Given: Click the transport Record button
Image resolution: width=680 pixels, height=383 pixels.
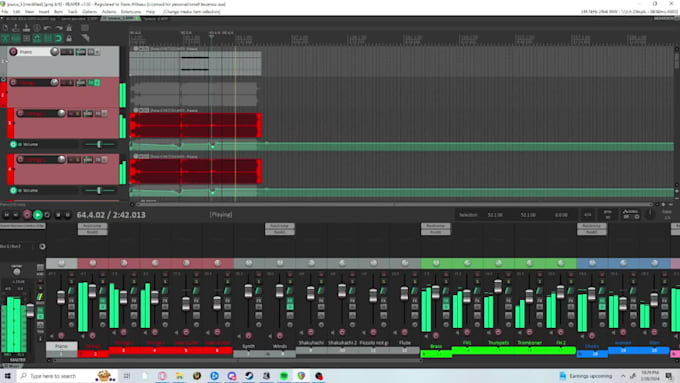Looking at the screenshot, I should [x=27, y=215].
